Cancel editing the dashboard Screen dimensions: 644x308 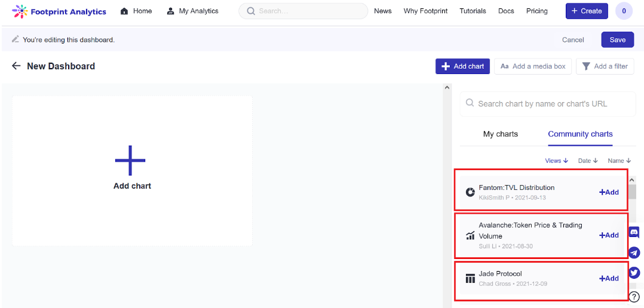click(573, 40)
